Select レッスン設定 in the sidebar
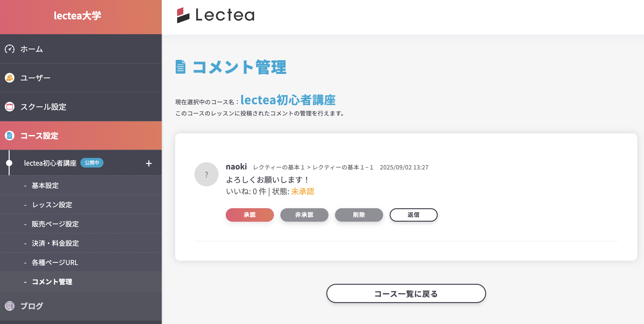The width and height of the screenshot is (644, 324). (x=52, y=205)
